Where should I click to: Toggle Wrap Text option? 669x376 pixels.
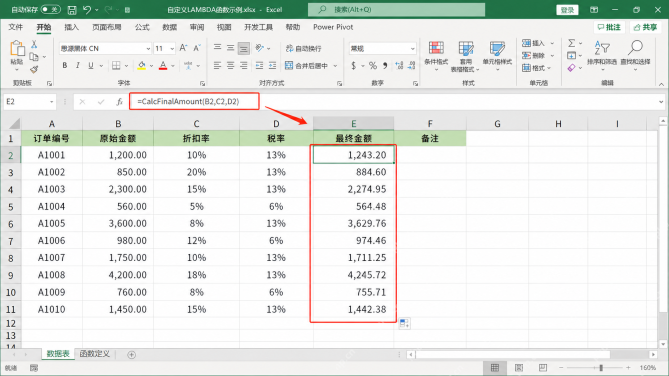(304, 48)
